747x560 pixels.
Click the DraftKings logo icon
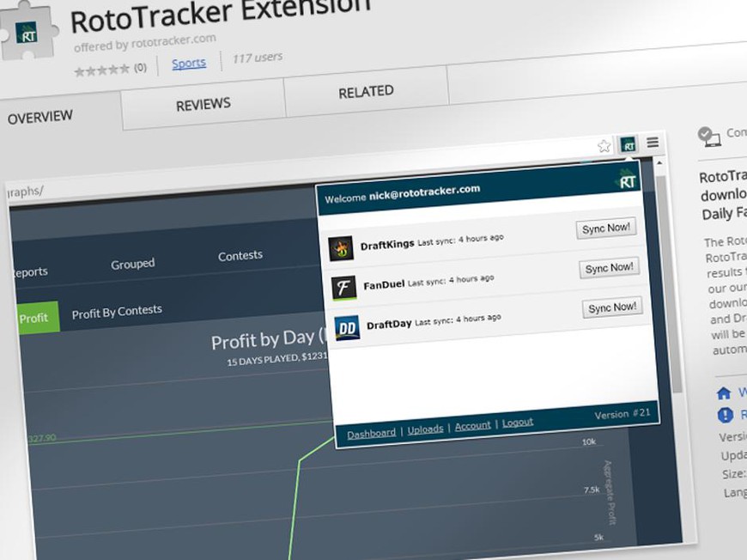(341, 248)
